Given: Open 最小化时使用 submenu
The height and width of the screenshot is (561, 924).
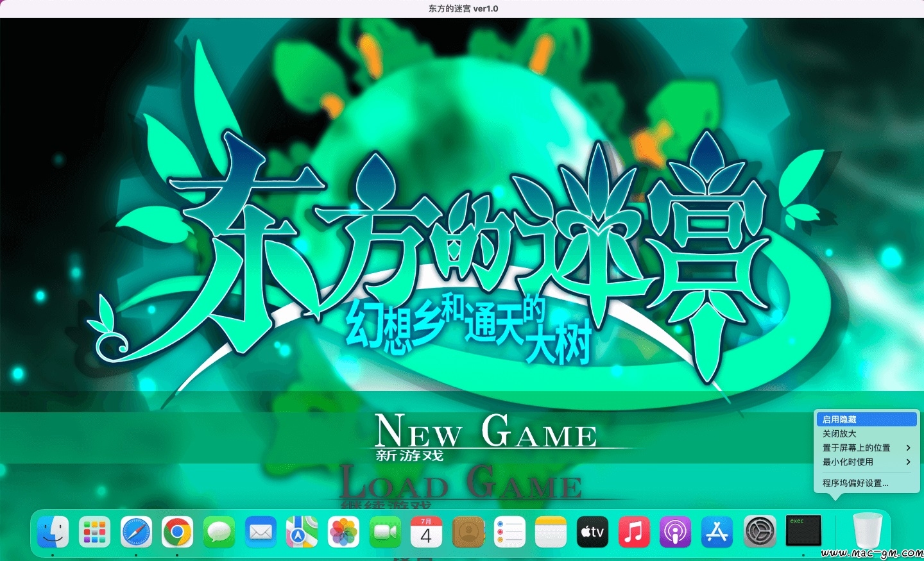Looking at the screenshot, I should [866, 462].
